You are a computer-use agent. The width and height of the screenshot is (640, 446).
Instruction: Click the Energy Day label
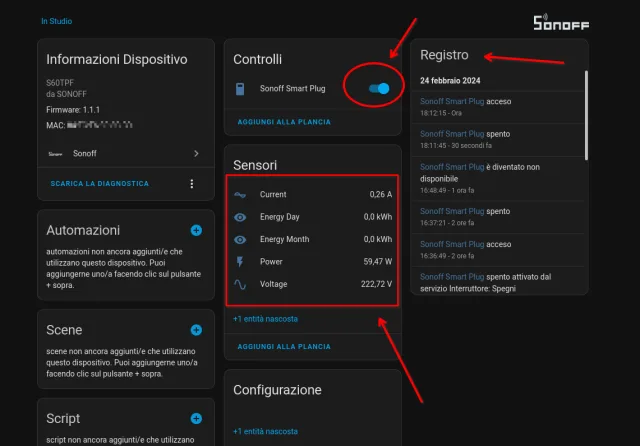point(280,217)
